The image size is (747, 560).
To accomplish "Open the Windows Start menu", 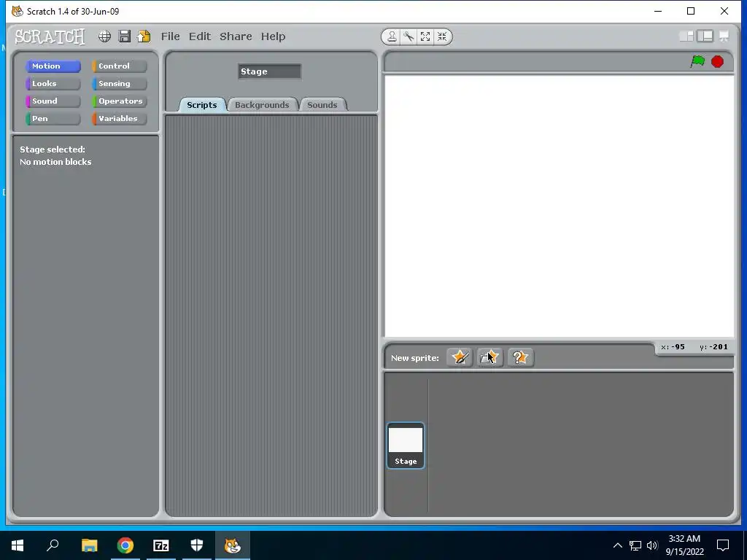I will coord(18,545).
